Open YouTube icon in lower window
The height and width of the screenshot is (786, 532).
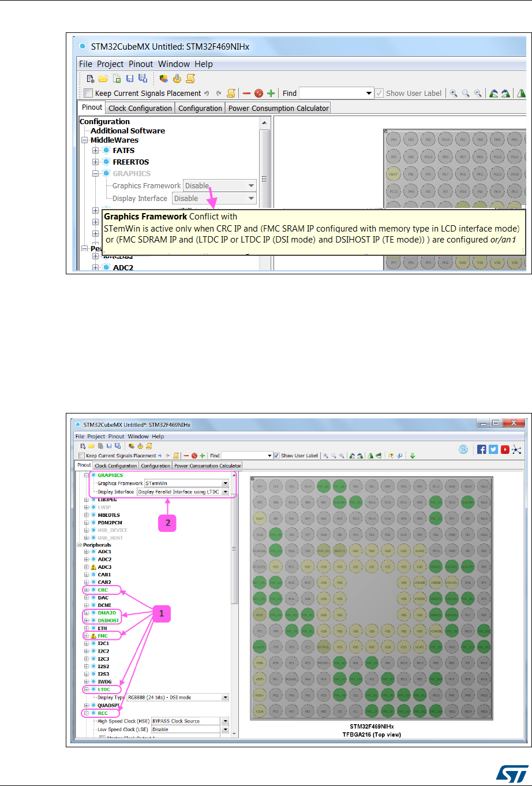[505, 449]
